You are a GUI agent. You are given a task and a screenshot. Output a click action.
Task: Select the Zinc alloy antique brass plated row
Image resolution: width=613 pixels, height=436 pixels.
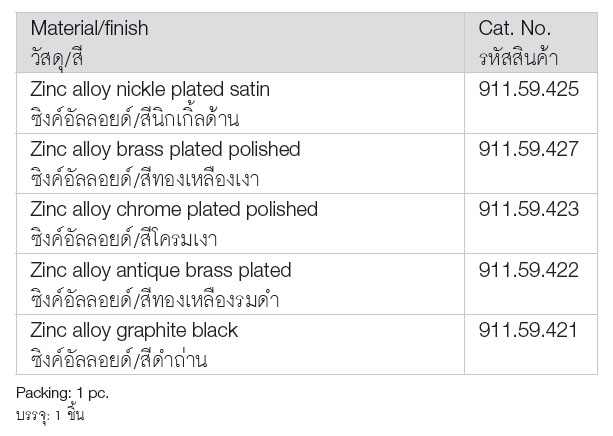[x=306, y=284]
